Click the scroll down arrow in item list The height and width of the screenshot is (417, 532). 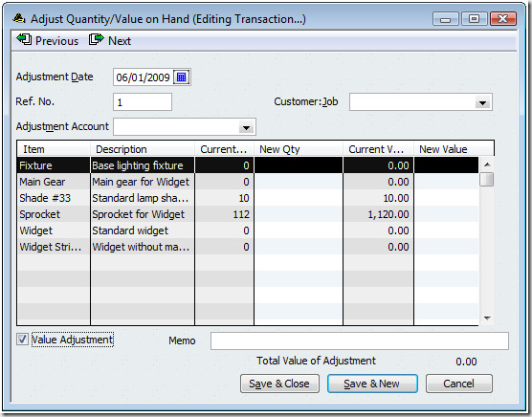487,318
